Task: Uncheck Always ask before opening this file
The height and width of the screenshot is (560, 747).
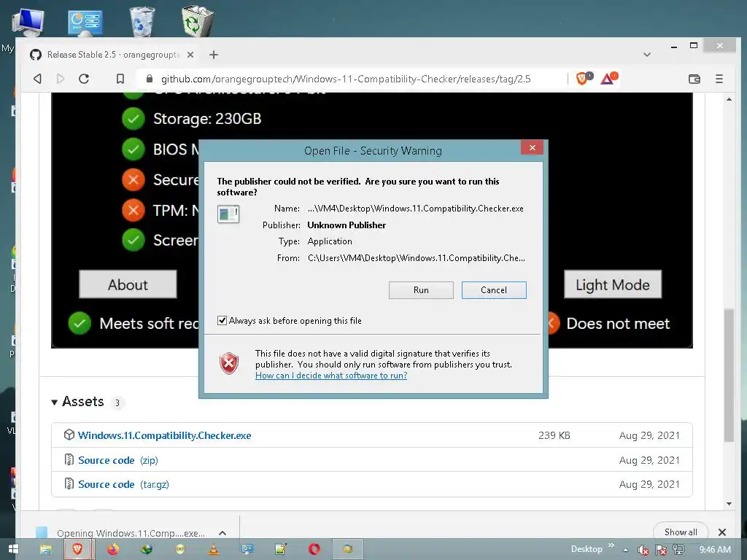Action: (222, 321)
